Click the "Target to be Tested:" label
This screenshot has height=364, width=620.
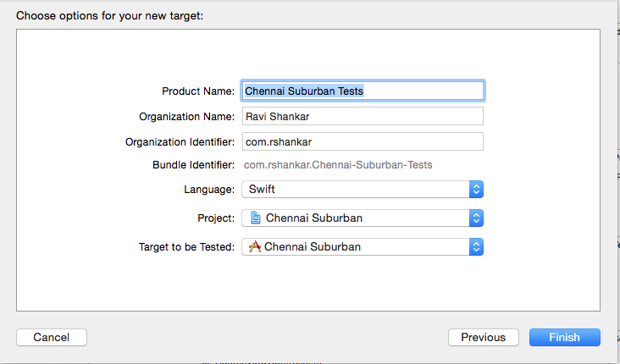(x=186, y=247)
